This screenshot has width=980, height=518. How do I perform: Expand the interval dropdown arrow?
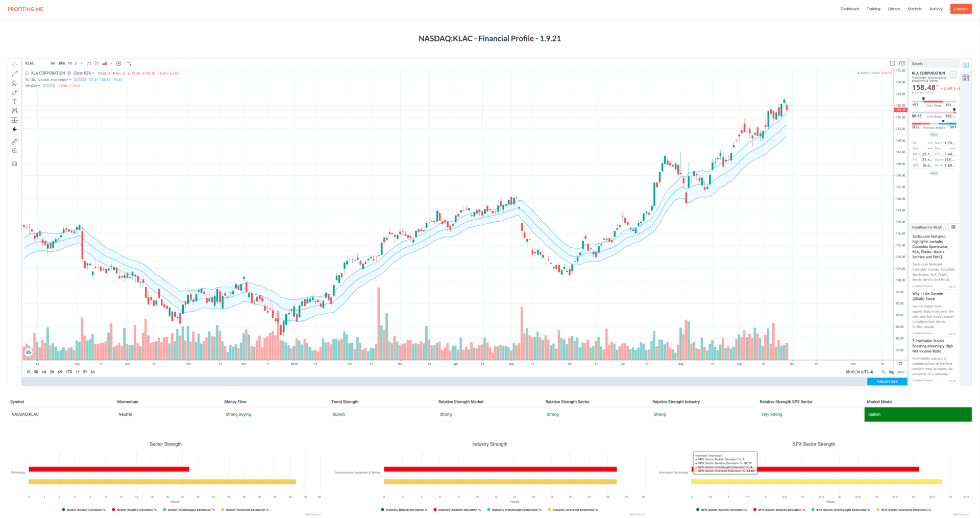82,63
